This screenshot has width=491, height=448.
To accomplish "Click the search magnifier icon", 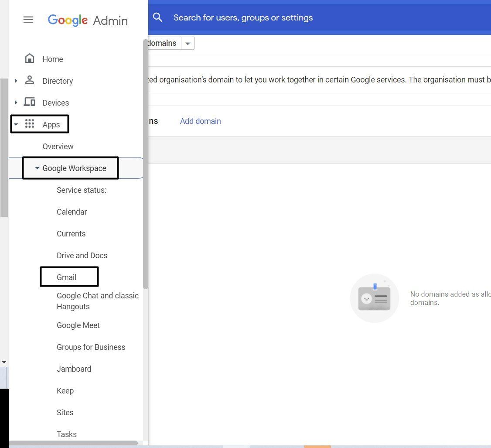I will [157, 18].
